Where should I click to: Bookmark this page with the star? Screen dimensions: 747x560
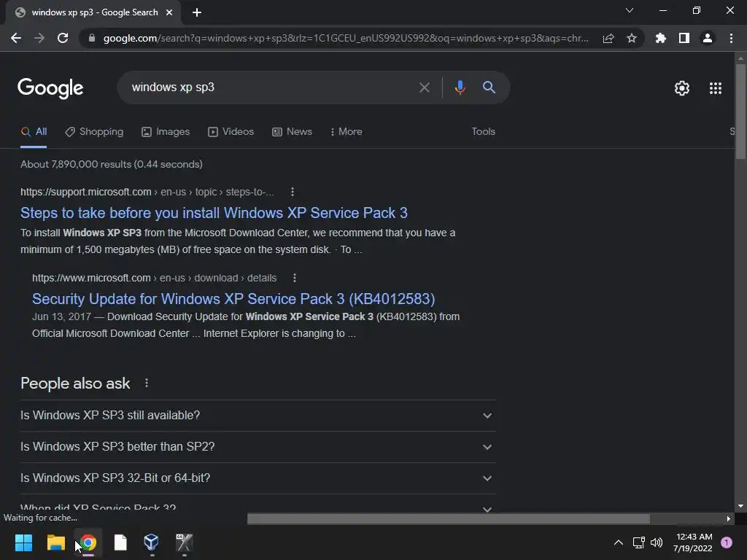click(632, 38)
